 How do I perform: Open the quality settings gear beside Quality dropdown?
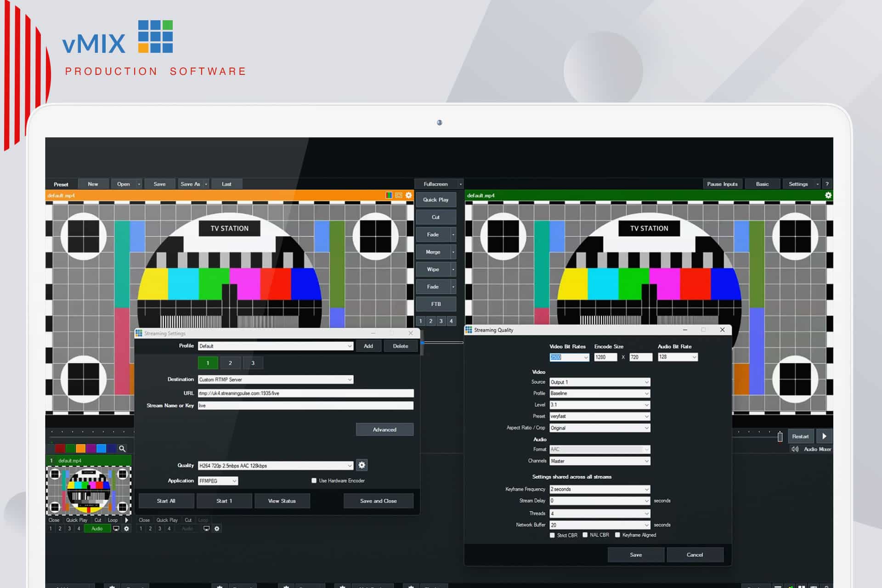(362, 465)
